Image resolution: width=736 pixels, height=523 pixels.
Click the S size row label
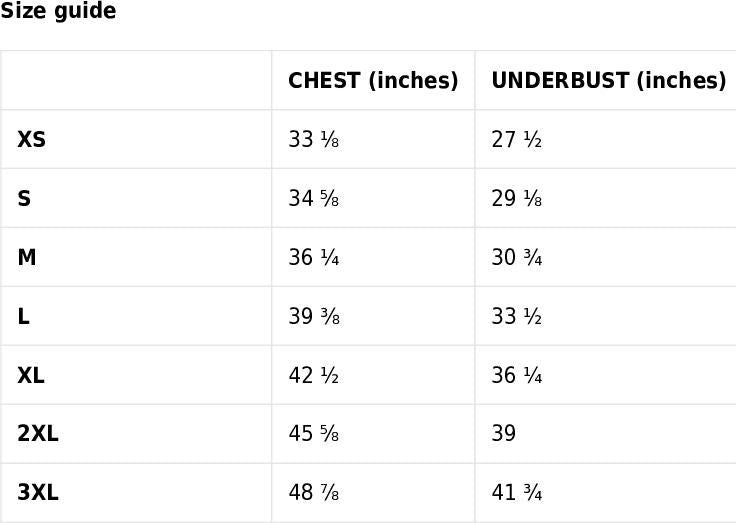[x=24, y=199]
